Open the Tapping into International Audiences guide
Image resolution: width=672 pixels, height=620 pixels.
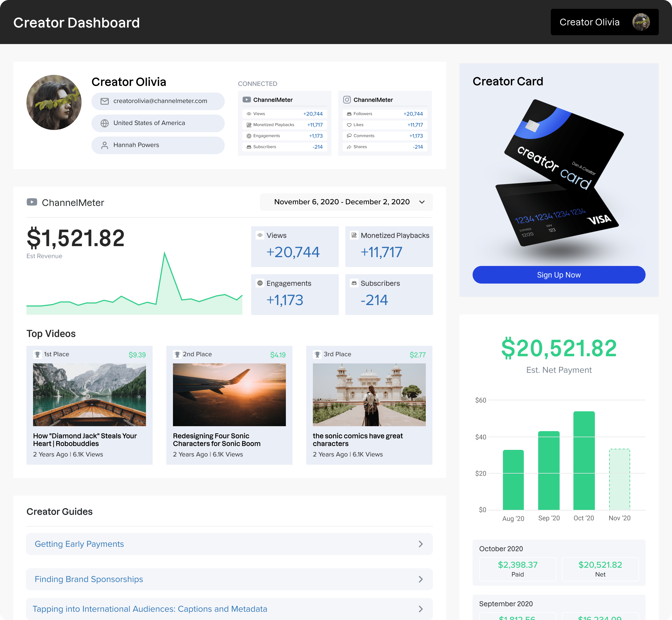(x=229, y=609)
